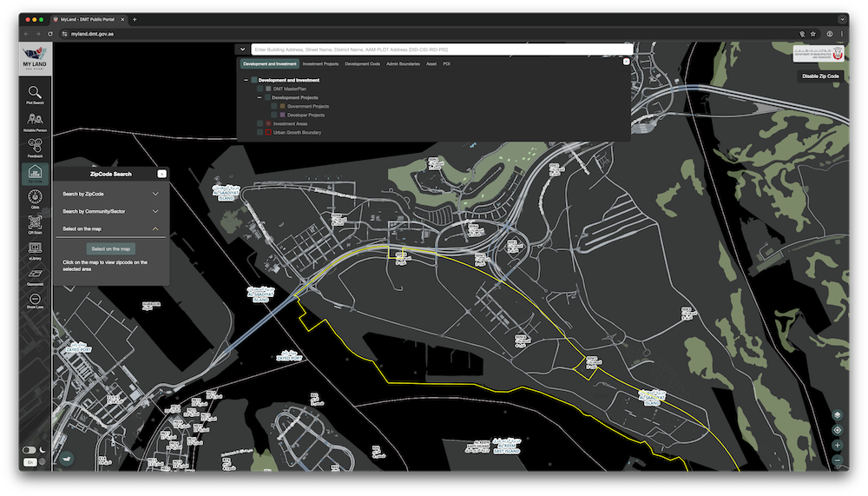Image resolution: width=868 pixels, height=496 pixels.
Task: Click the map zoom in plus button
Action: tap(837, 445)
